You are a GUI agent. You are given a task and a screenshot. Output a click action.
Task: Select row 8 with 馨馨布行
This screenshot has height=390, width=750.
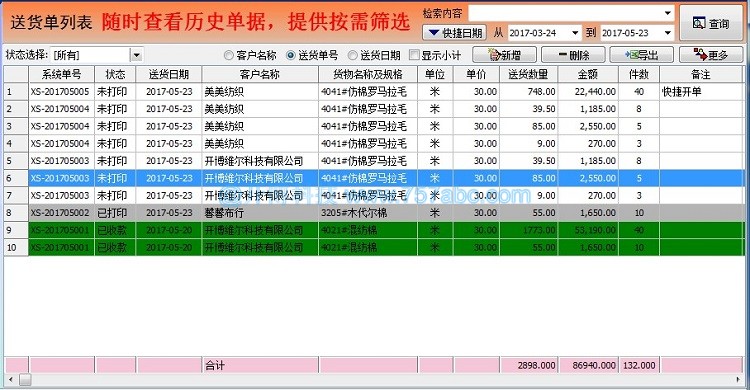tap(374, 212)
